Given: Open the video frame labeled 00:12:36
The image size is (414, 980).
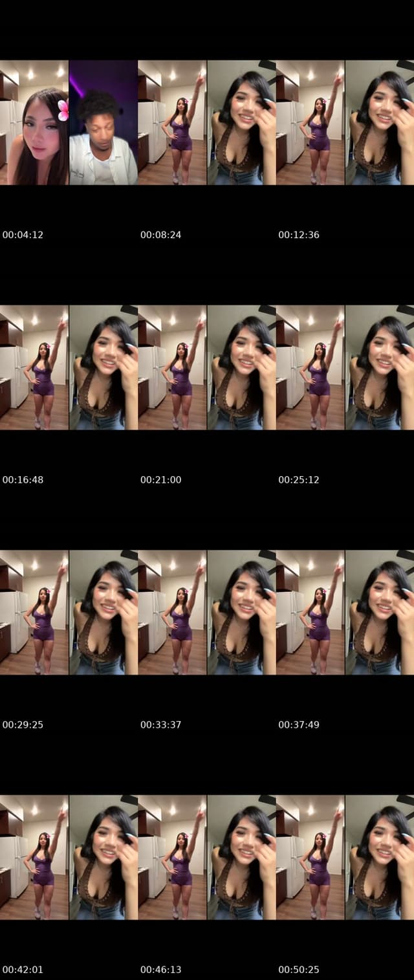Looking at the screenshot, I should tap(345, 122).
